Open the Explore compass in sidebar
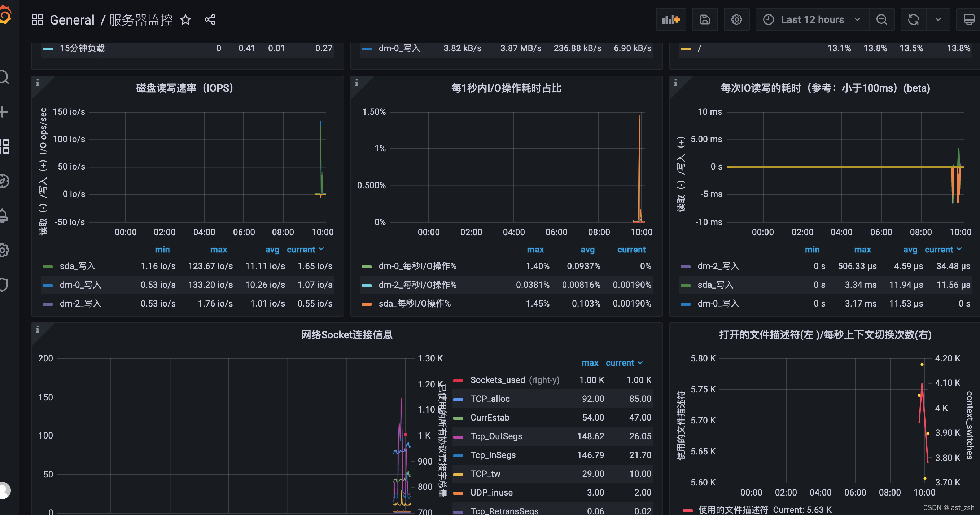980x515 pixels. (x=4, y=181)
